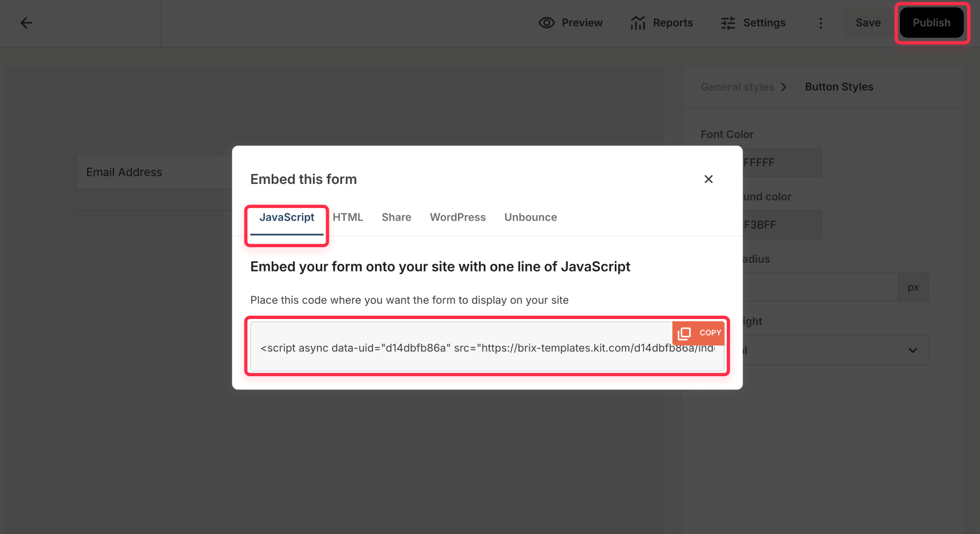Open the Unbounce embed tab

[x=531, y=217]
